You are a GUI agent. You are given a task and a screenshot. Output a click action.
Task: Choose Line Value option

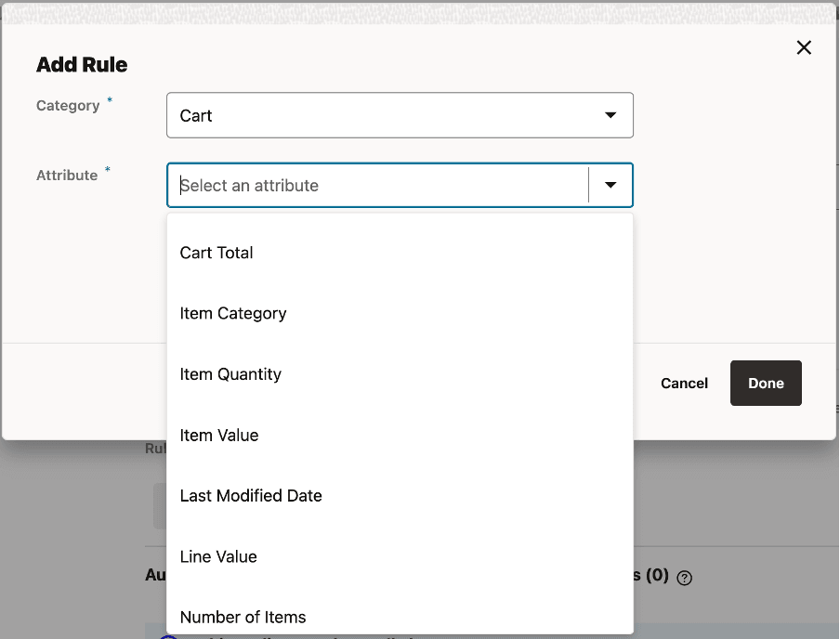(x=400, y=556)
